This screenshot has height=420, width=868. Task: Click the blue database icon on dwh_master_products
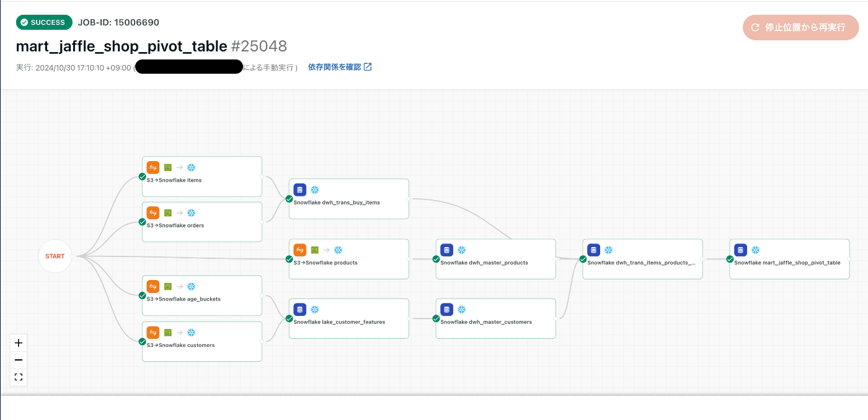coord(447,250)
